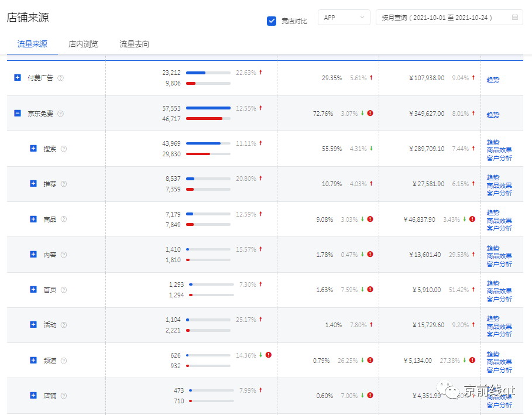Open 客户分析 link in 首页 row
The width and height of the screenshot is (532, 415).
(499, 299)
